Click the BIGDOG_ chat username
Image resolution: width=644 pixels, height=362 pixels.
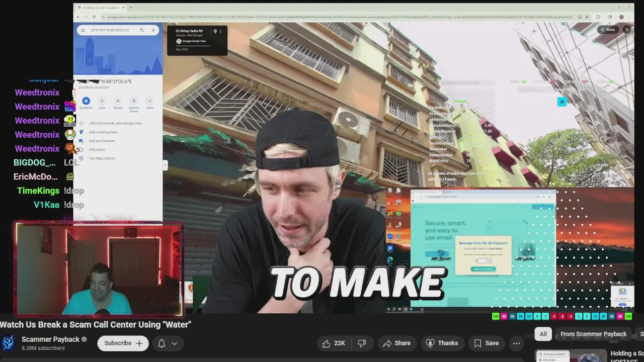[x=34, y=163]
